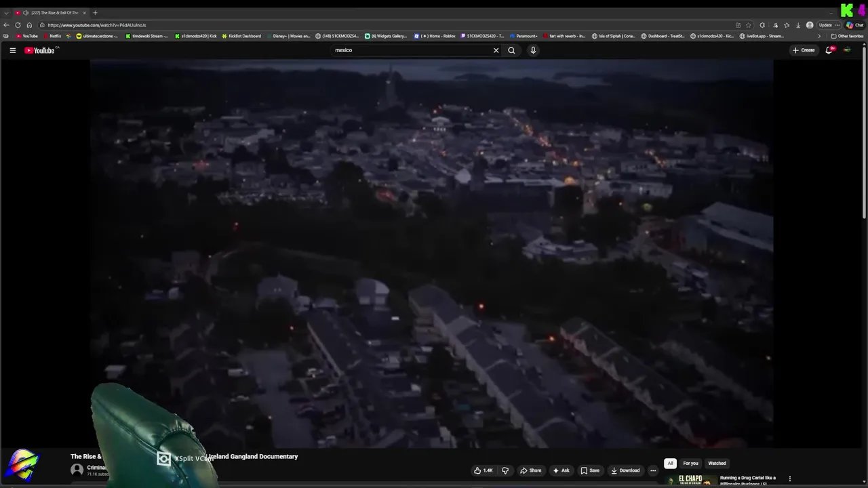Screen dimensions: 868x488
Task: Focus the YouTube search field containing mexico
Action: [x=412, y=50]
